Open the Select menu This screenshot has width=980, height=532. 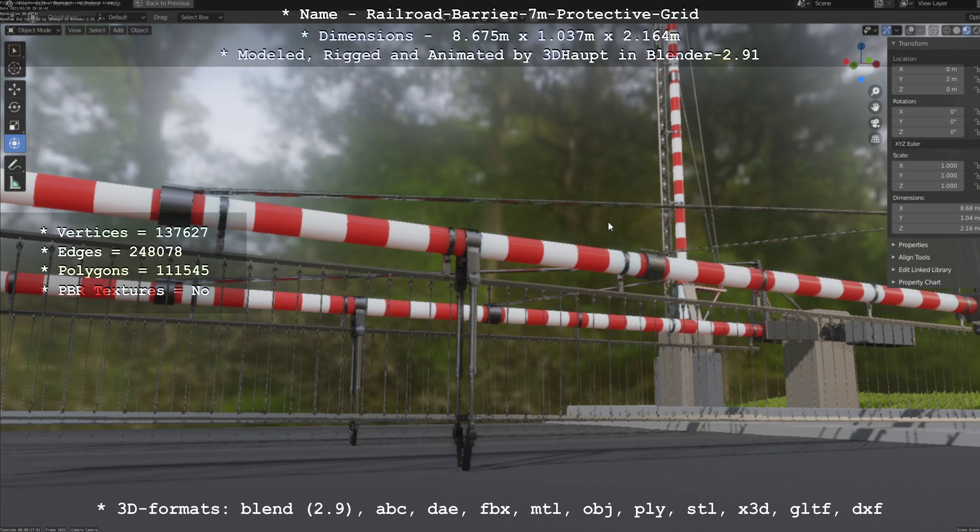[x=97, y=30]
